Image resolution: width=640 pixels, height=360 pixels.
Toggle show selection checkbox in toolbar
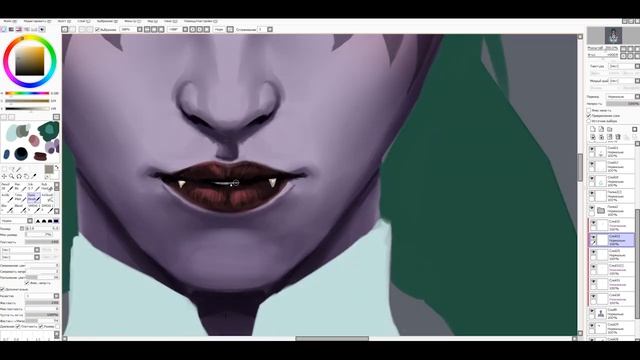98,29
